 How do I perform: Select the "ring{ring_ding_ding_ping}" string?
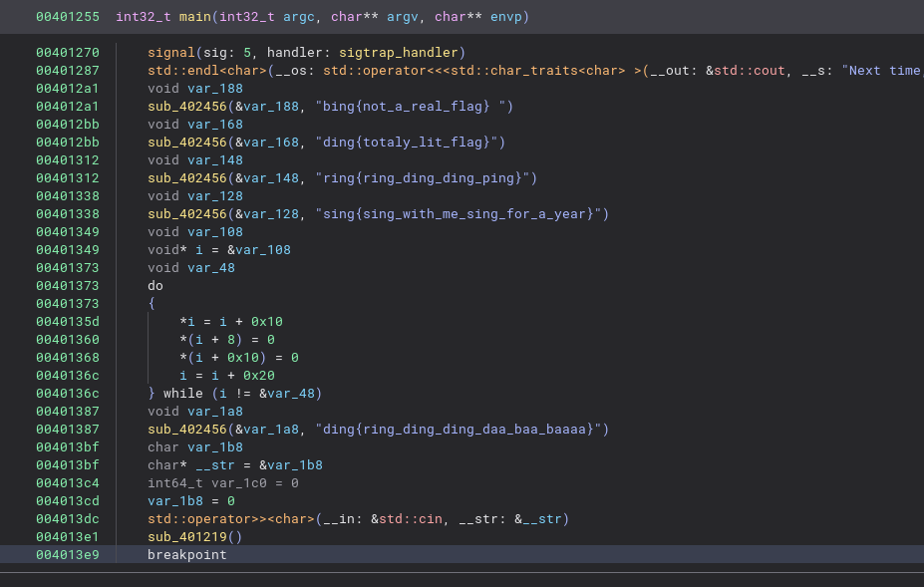(426, 178)
